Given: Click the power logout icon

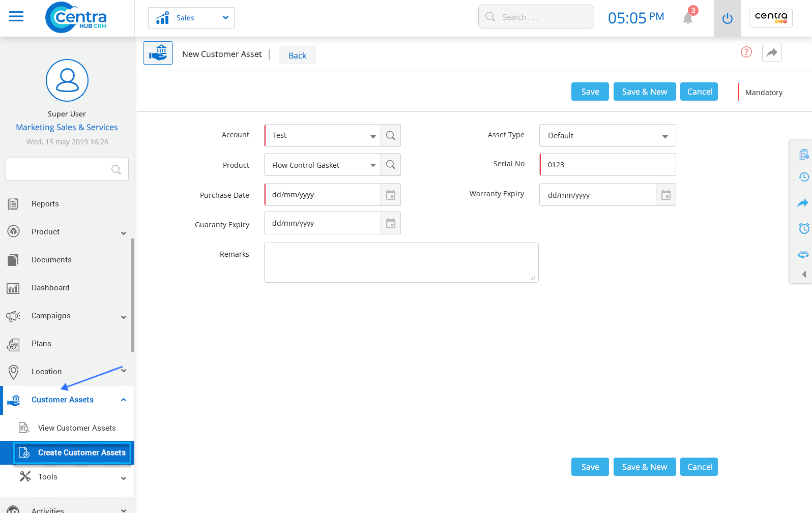Looking at the screenshot, I should (x=728, y=18).
